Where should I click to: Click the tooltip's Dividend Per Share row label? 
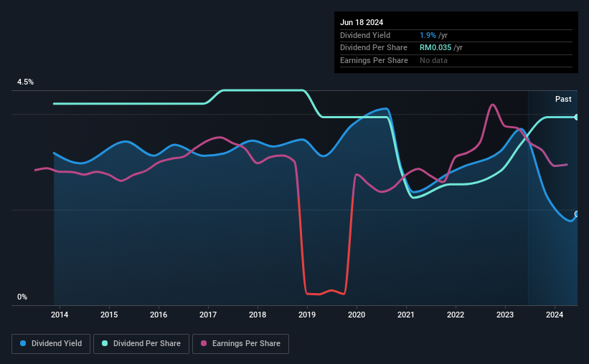click(x=373, y=48)
